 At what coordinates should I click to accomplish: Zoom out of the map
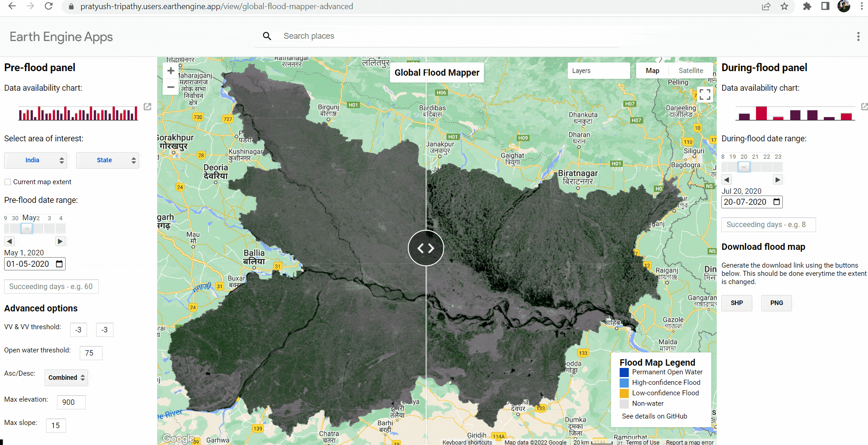[171, 87]
